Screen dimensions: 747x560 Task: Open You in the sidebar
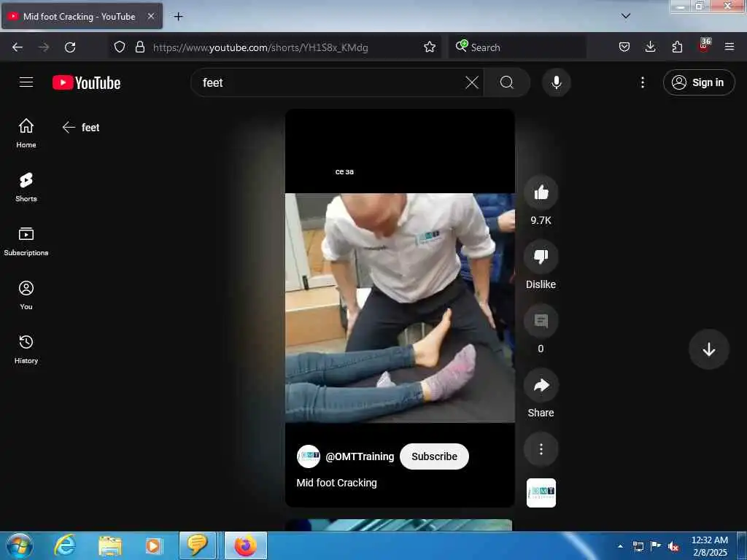click(26, 296)
